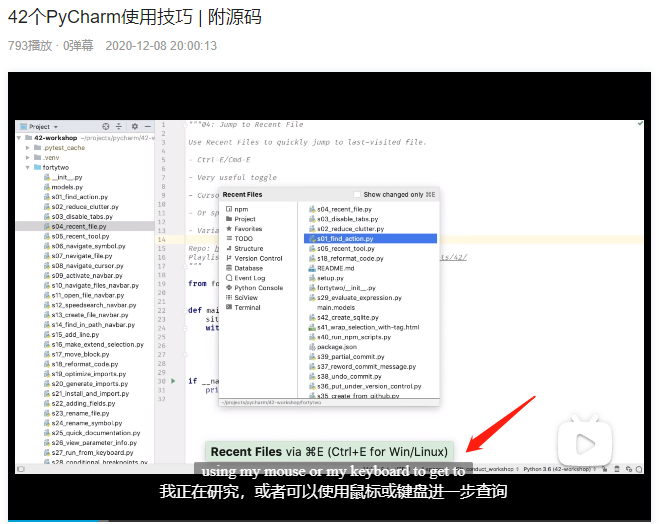This screenshot has width=659, height=524.
Task: Select s15_add_line.py in project tree
Action: pyautogui.click(x=71, y=334)
